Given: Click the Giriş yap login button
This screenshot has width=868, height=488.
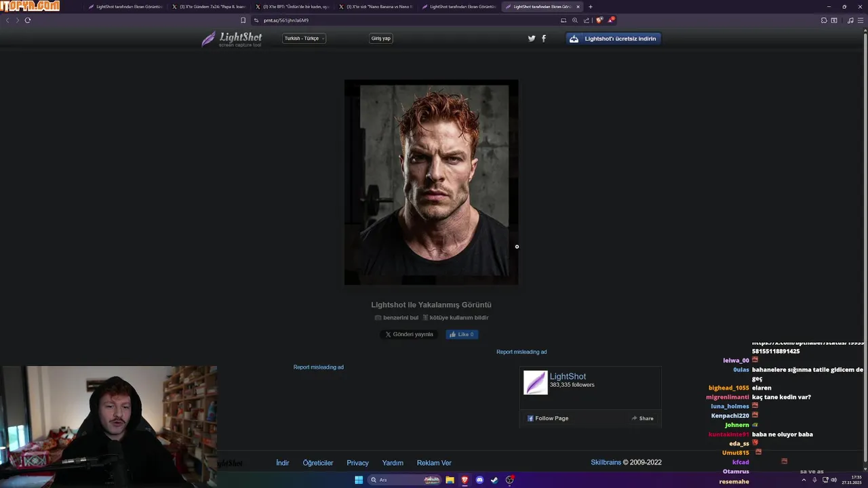Looking at the screenshot, I should (x=381, y=39).
